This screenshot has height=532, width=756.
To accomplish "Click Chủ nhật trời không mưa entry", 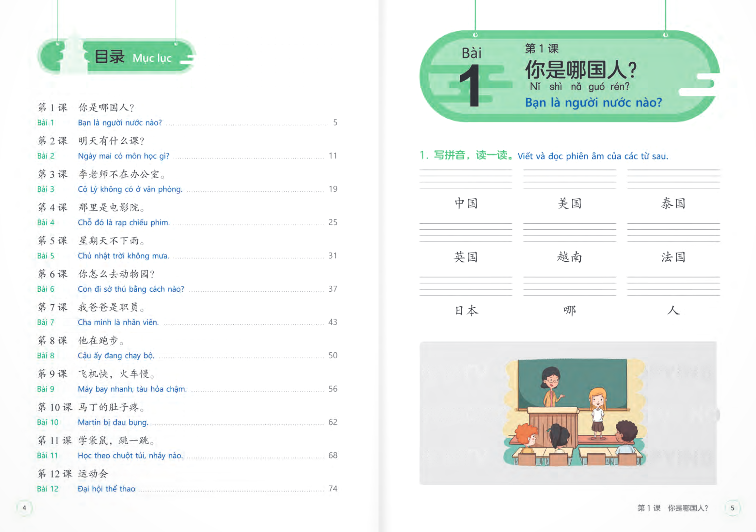I will tap(123, 256).
